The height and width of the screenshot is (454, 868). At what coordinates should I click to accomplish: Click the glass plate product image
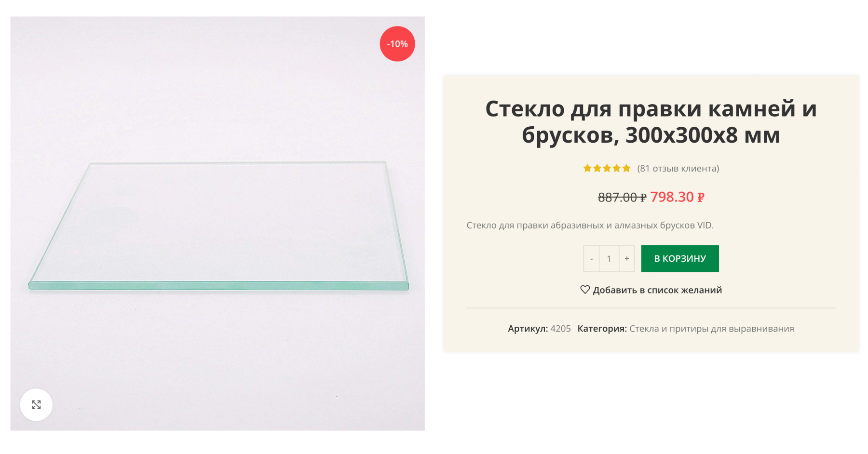pos(217,227)
